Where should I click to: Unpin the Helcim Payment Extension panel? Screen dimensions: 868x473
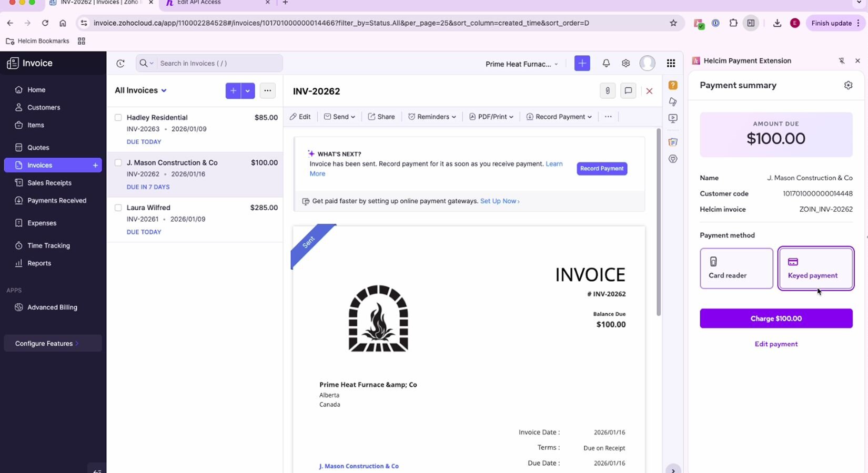pyautogui.click(x=842, y=61)
